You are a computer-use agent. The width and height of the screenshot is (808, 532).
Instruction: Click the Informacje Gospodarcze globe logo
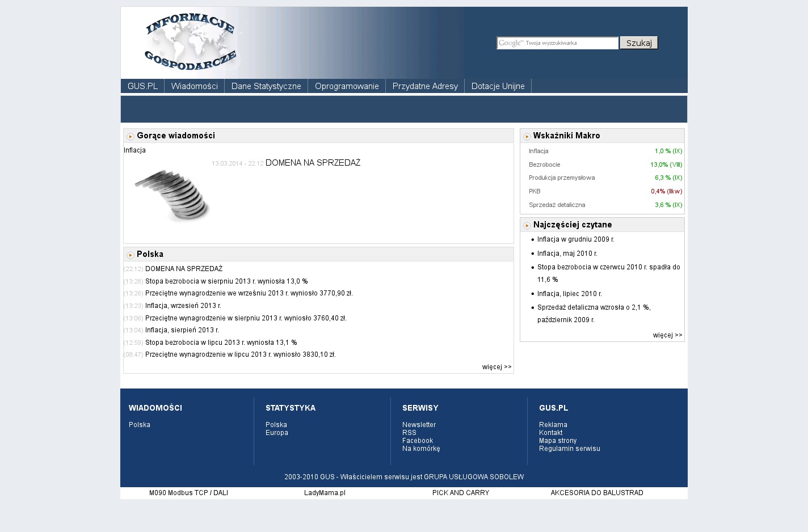(190, 43)
